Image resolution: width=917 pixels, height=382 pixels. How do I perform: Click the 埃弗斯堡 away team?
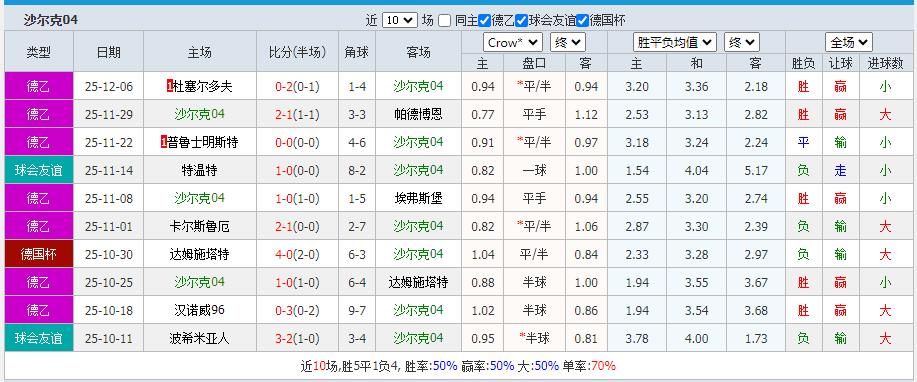[418, 198]
